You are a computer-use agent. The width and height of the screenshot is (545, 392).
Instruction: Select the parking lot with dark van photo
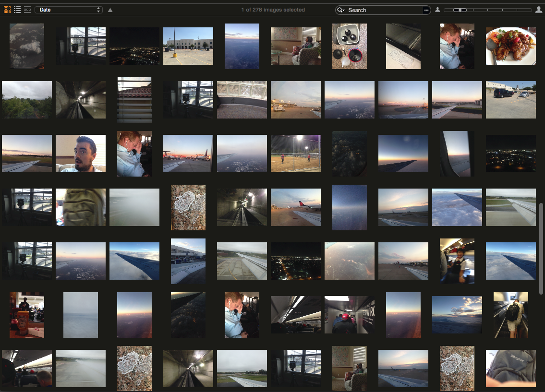coord(511,100)
